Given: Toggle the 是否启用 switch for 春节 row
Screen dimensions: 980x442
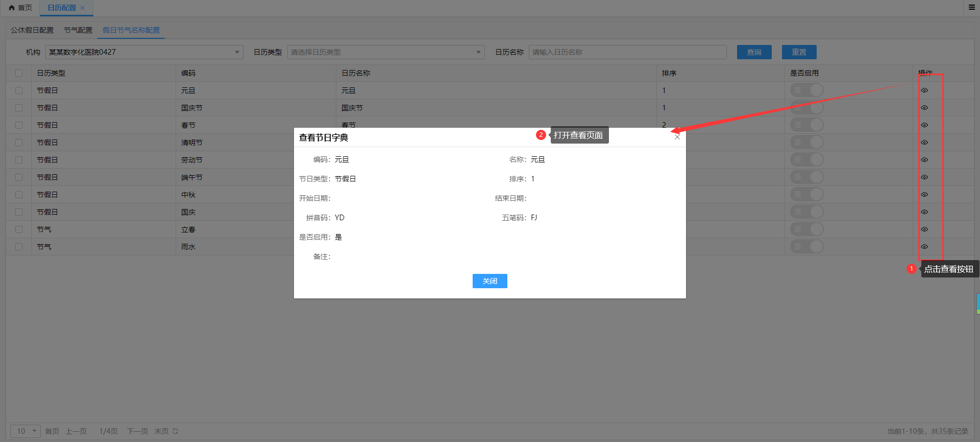Looking at the screenshot, I should 807,125.
